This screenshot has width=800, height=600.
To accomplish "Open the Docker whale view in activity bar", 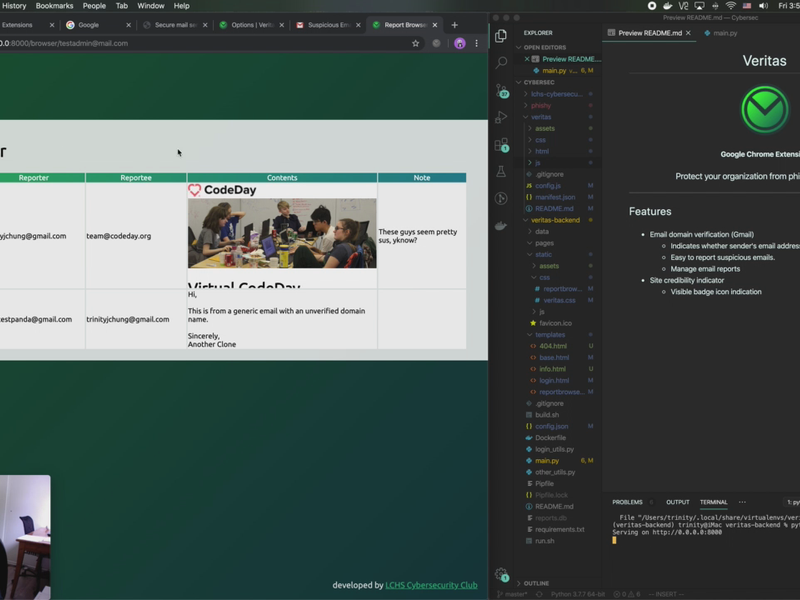I will [x=501, y=226].
